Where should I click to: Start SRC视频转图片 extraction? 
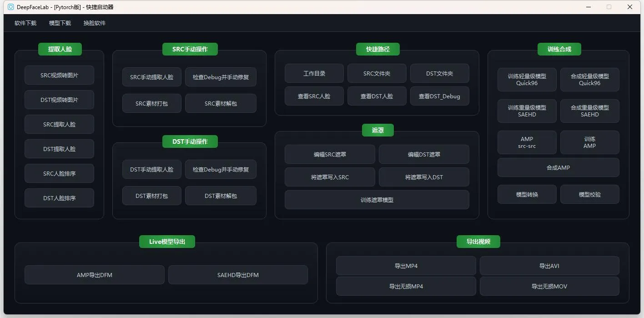[59, 75]
